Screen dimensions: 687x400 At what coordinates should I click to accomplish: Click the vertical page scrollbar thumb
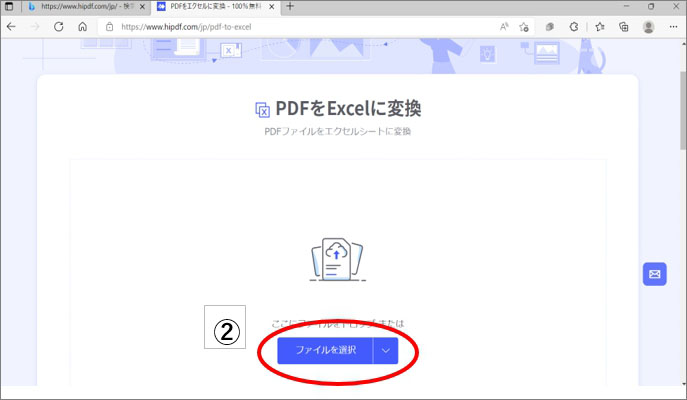683,110
